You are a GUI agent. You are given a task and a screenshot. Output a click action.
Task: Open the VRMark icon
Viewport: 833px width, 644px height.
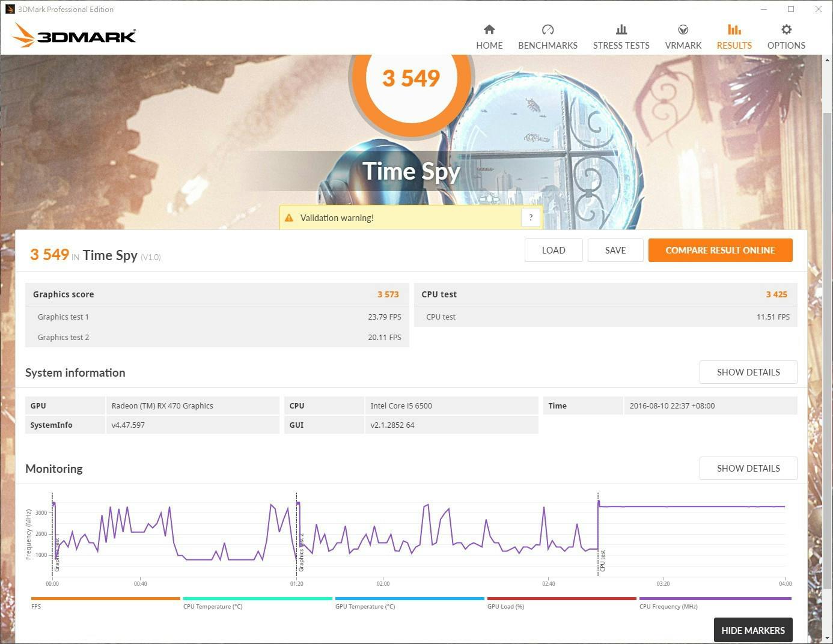coord(683,29)
